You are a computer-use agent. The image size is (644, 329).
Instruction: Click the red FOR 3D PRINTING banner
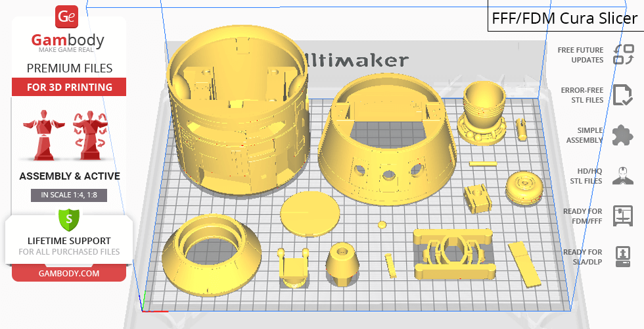pyautogui.click(x=69, y=87)
